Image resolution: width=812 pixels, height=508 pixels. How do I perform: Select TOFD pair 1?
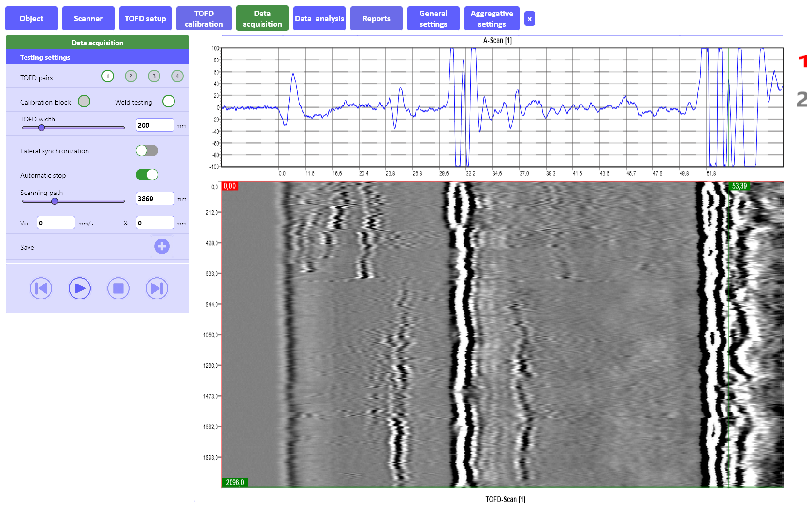108,76
